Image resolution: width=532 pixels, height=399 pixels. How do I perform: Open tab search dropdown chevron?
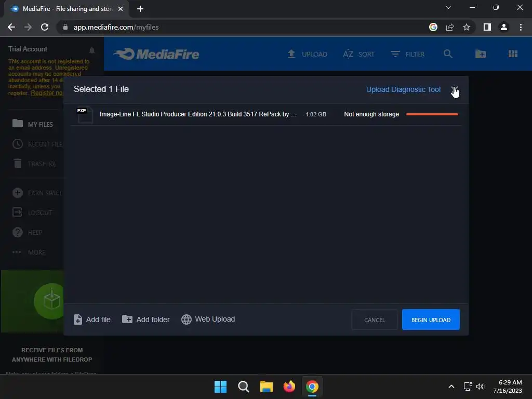coord(448,7)
